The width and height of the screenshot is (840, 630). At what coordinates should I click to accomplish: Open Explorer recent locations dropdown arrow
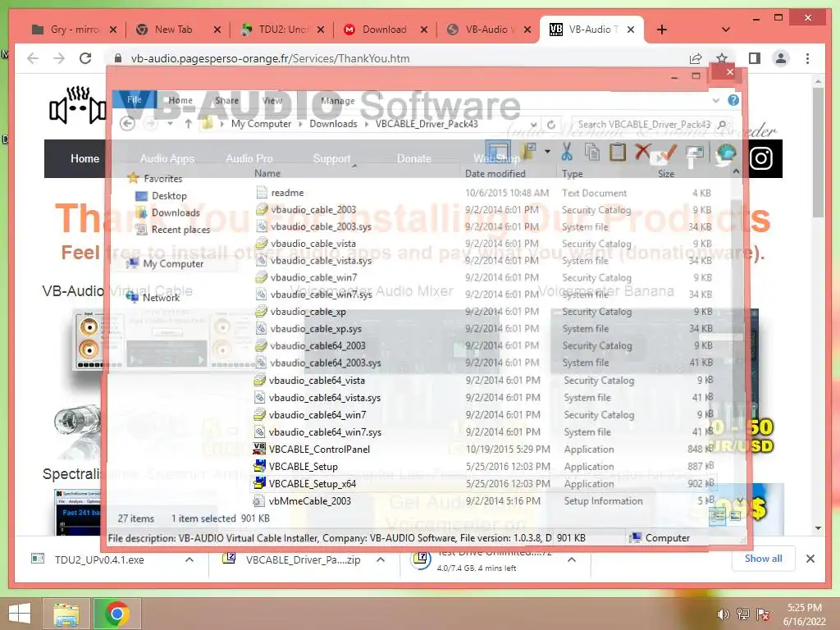(x=170, y=124)
